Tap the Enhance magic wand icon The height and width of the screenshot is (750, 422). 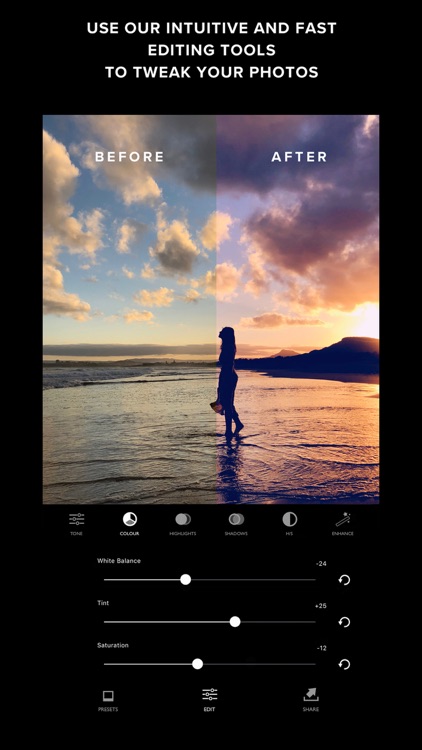coord(343,519)
